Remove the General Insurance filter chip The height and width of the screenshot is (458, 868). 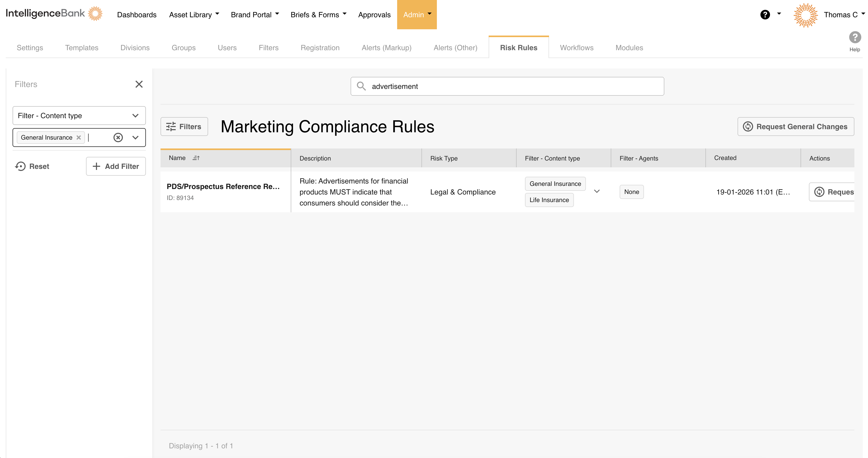[78, 137]
